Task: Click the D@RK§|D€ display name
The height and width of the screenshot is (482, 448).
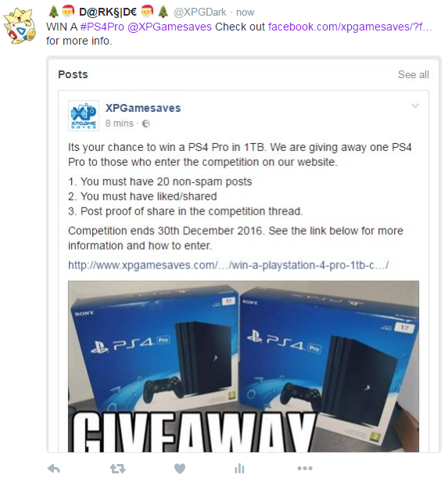Action: 108,12
